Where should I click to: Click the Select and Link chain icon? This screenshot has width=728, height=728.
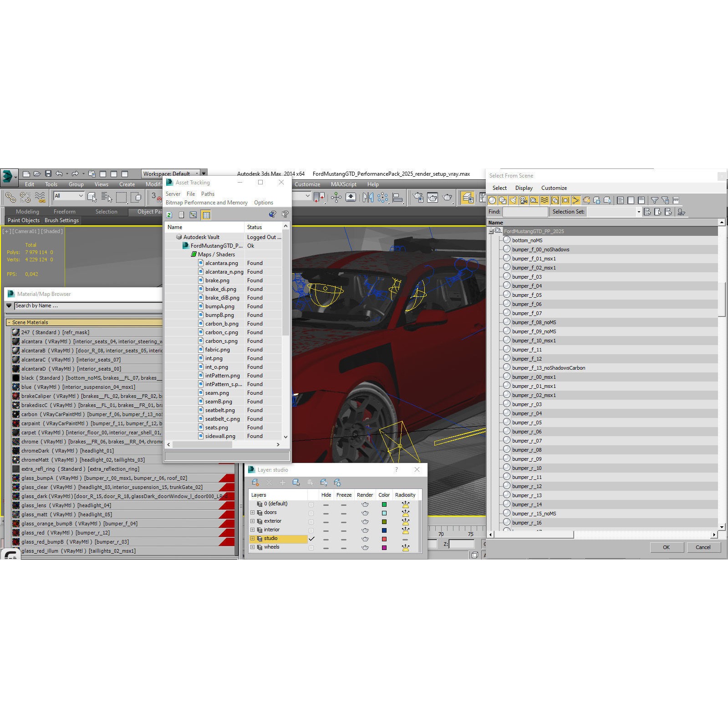[10, 197]
